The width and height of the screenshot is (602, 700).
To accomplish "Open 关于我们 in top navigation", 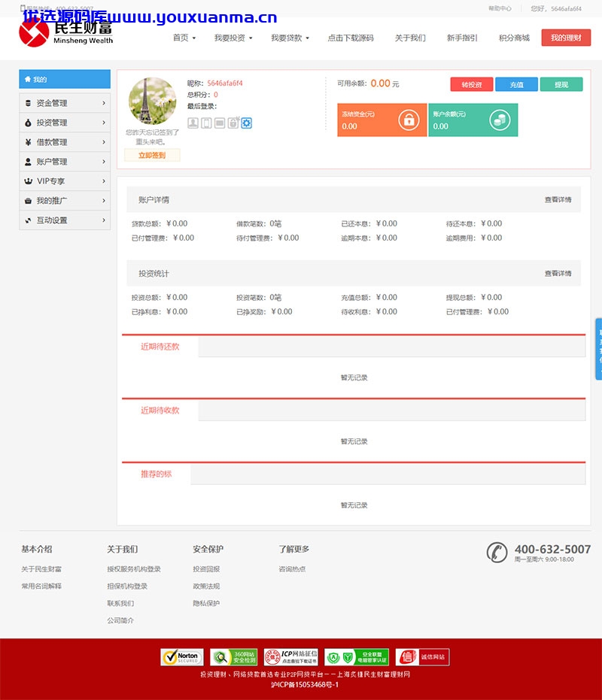I will tap(410, 38).
